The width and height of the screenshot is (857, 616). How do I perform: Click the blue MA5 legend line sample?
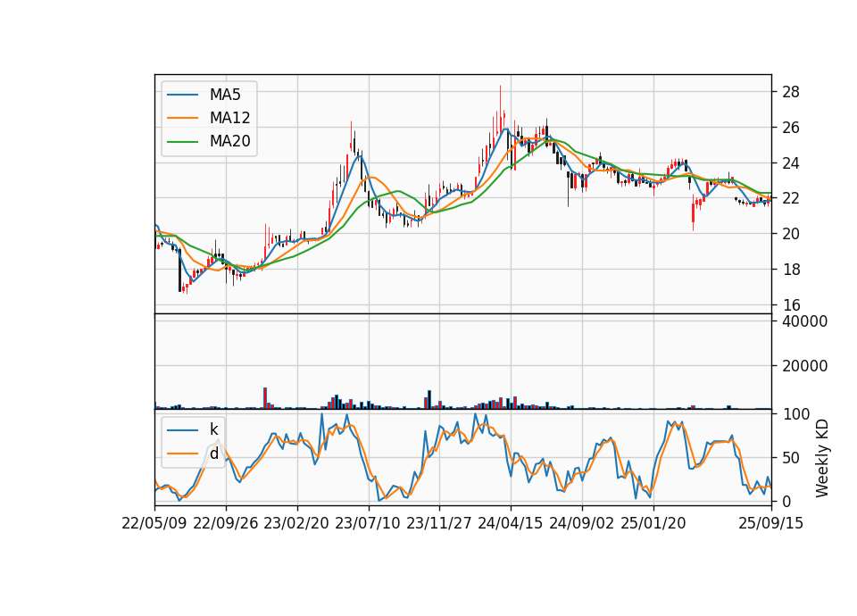(x=183, y=96)
